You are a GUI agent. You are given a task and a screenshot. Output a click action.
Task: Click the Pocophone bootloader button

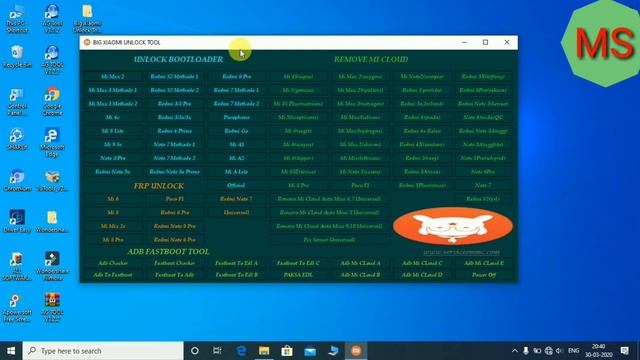coord(236,117)
